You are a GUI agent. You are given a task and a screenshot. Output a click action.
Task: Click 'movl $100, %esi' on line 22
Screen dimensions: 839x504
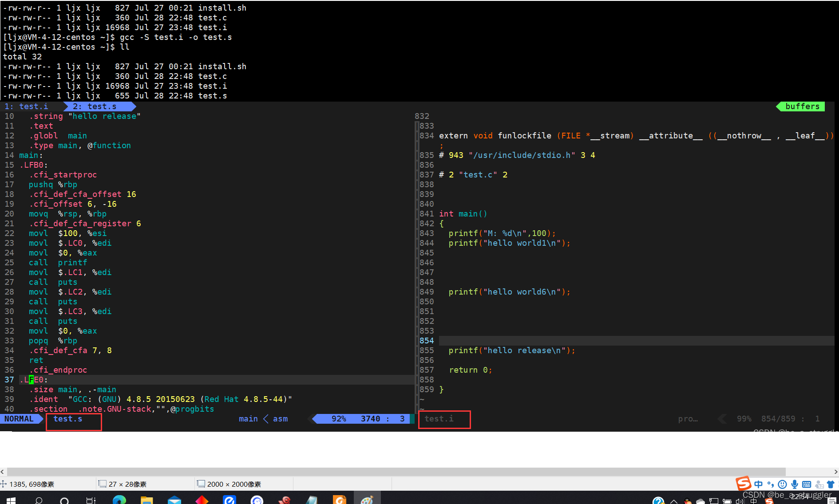67,233
